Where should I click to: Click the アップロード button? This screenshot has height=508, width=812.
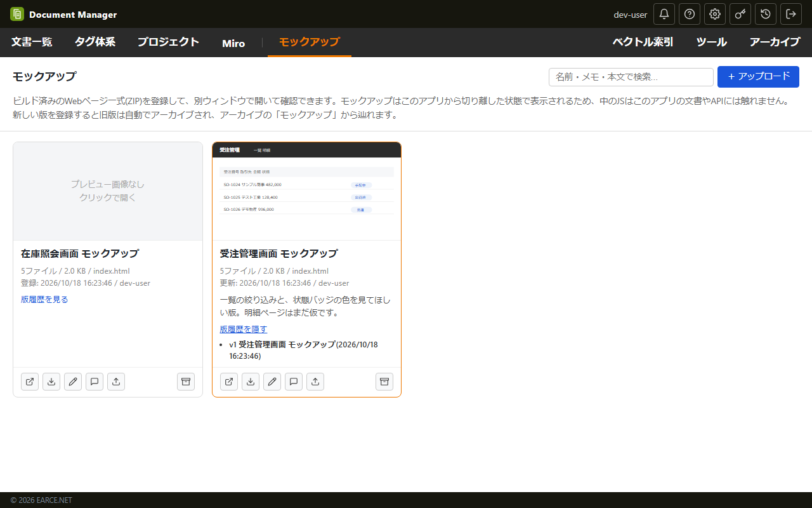tap(758, 77)
